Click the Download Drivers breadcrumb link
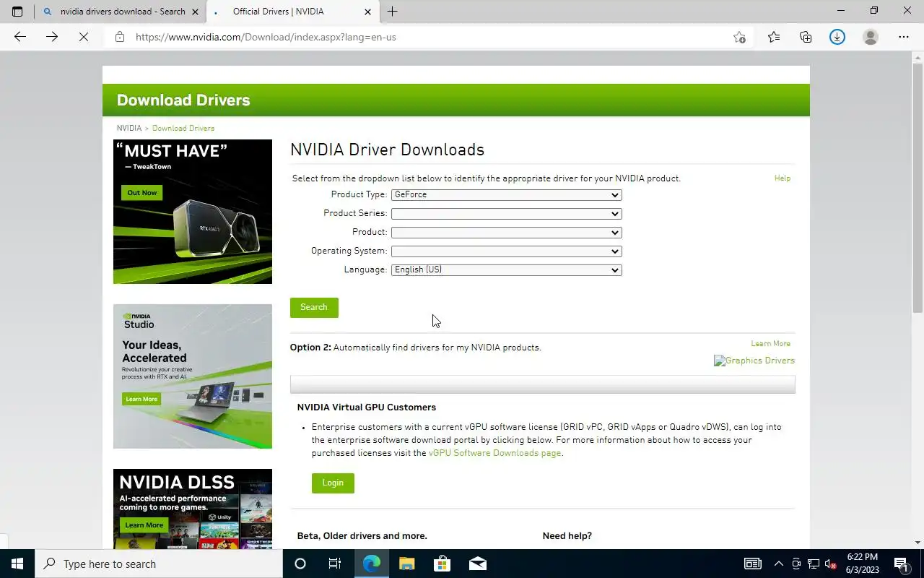Viewport: 924px width, 578px height. pos(183,128)
